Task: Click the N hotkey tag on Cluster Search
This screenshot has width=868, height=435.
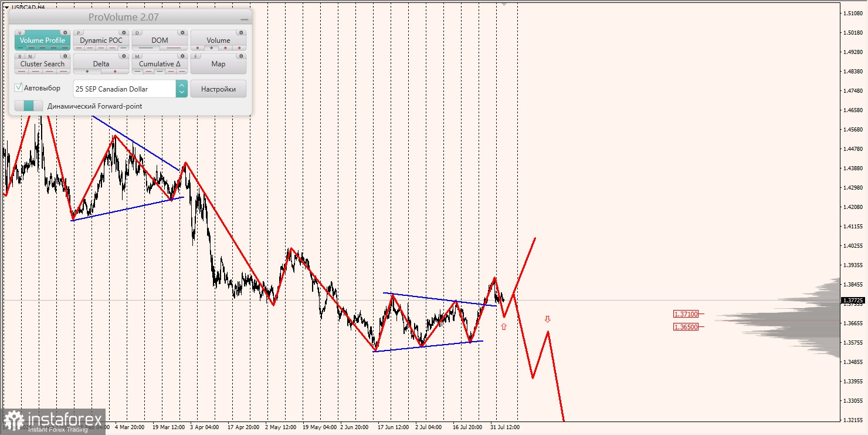Action: click(x=30, y=56)
